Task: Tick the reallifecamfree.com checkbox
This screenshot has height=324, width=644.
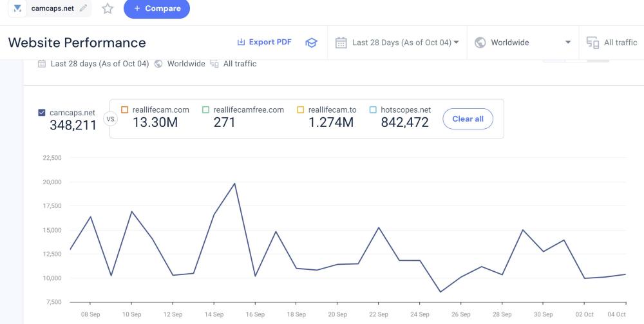Action: [206, 110]
